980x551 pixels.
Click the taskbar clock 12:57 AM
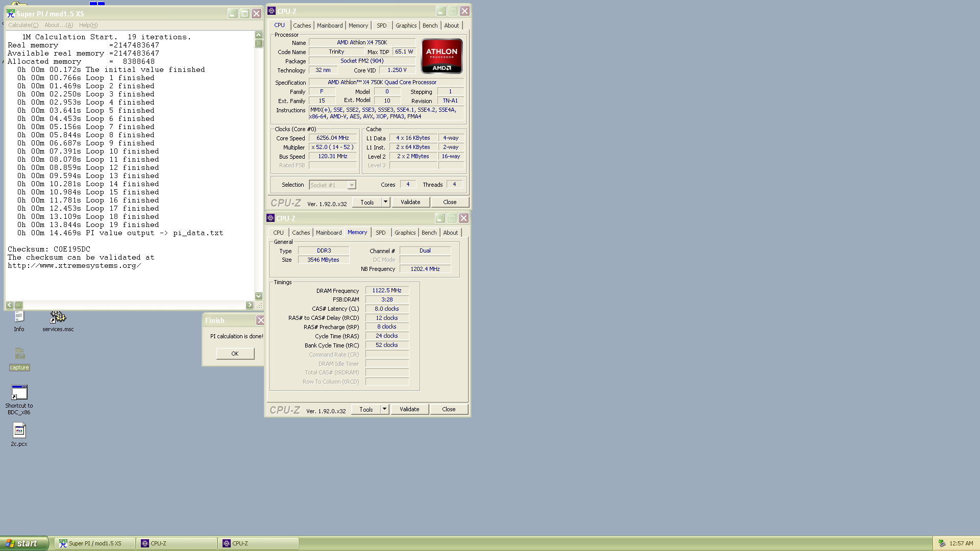[x=961, y=543]
